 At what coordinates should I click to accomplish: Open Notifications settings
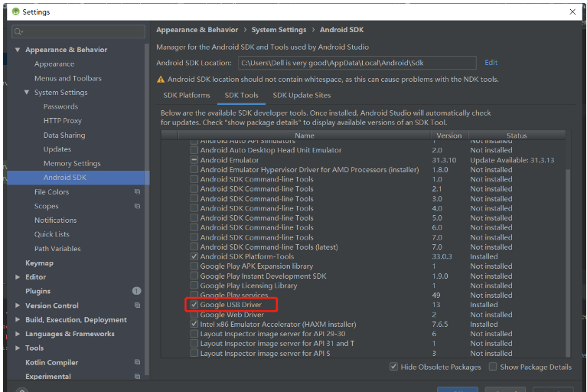click(55, 220)
